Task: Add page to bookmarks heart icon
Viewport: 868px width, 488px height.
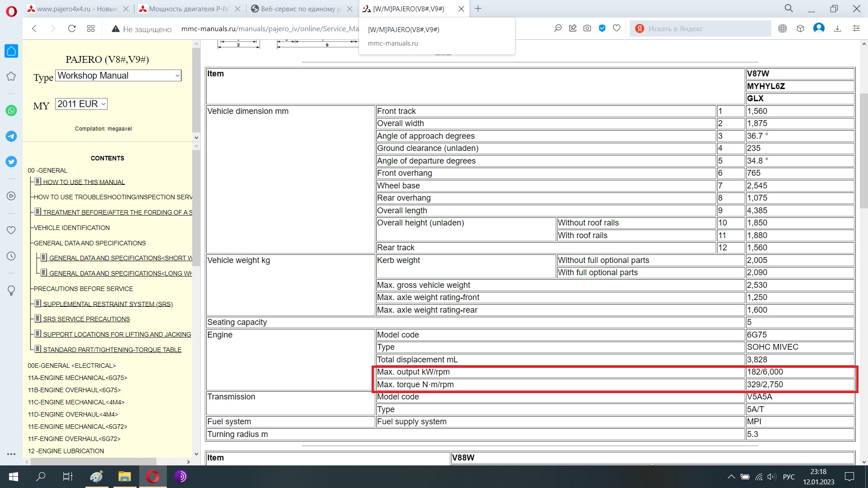Action: coord(617,28)
